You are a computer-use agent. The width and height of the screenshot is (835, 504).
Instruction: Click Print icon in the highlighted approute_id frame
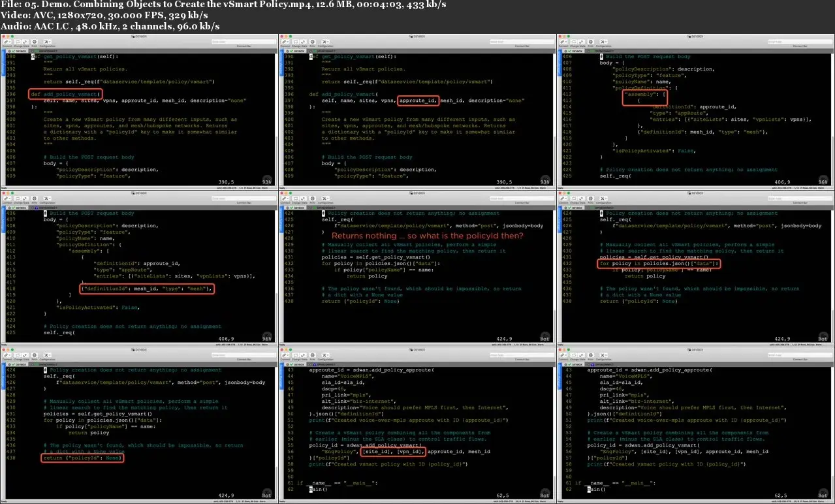click(x=311, y=43)
